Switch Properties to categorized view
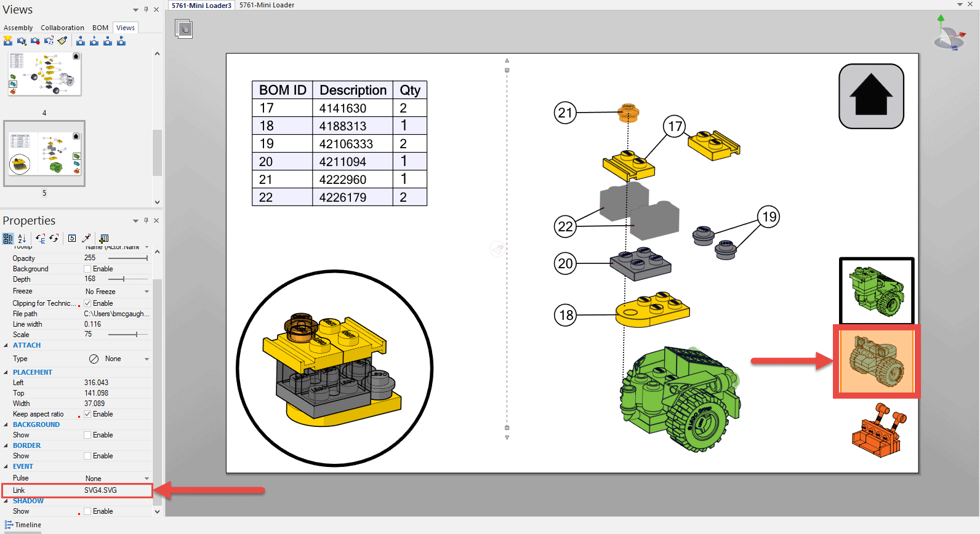This screenshot has width=980, height=534. (x=8, y=238)
